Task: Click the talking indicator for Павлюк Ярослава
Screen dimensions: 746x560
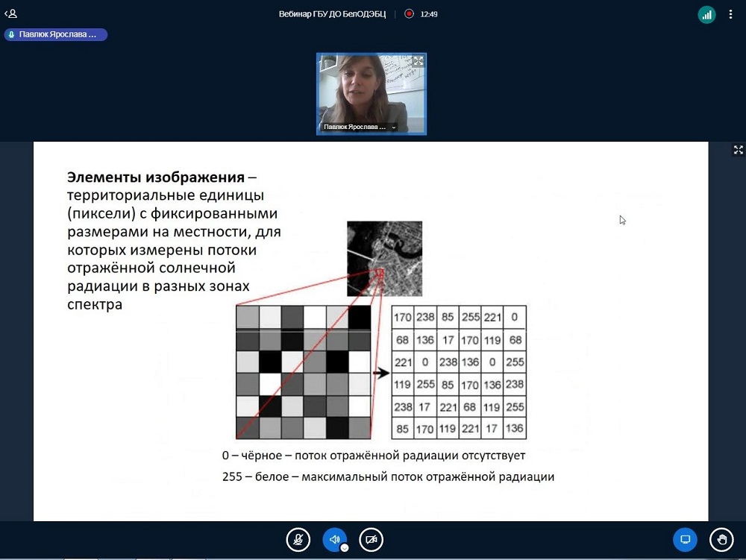Action: pos(56,34)
